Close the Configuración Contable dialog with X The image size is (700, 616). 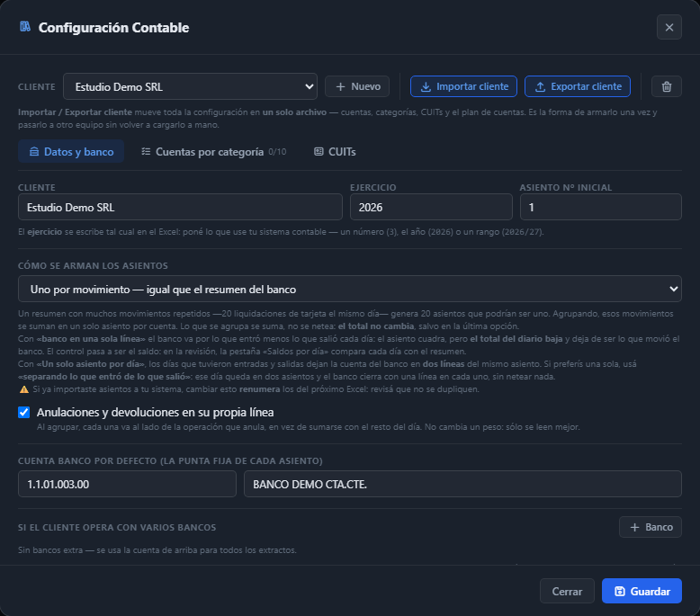(669, 27)
